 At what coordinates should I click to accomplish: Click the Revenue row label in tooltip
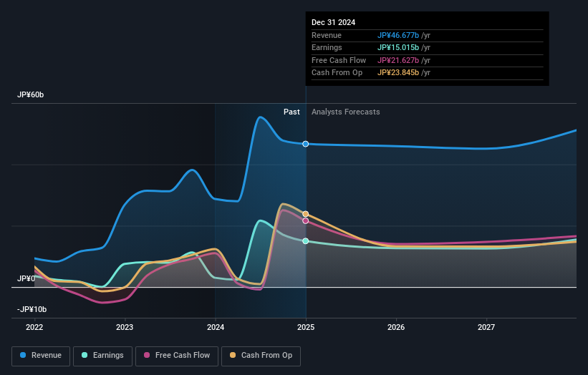[327, 35]
